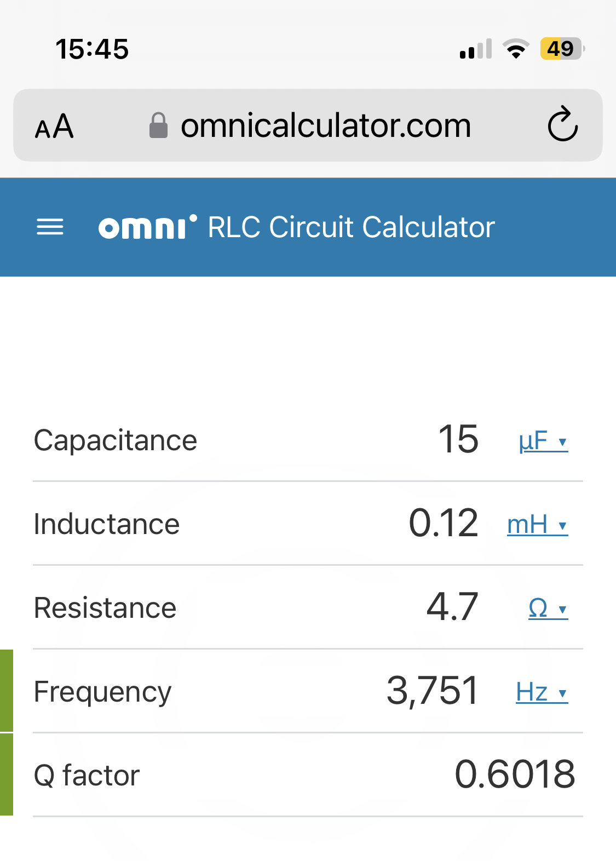Viewport: 616px width, 861px height.
Task: Open the mH inductance unit dropdown
Action: 538,525
